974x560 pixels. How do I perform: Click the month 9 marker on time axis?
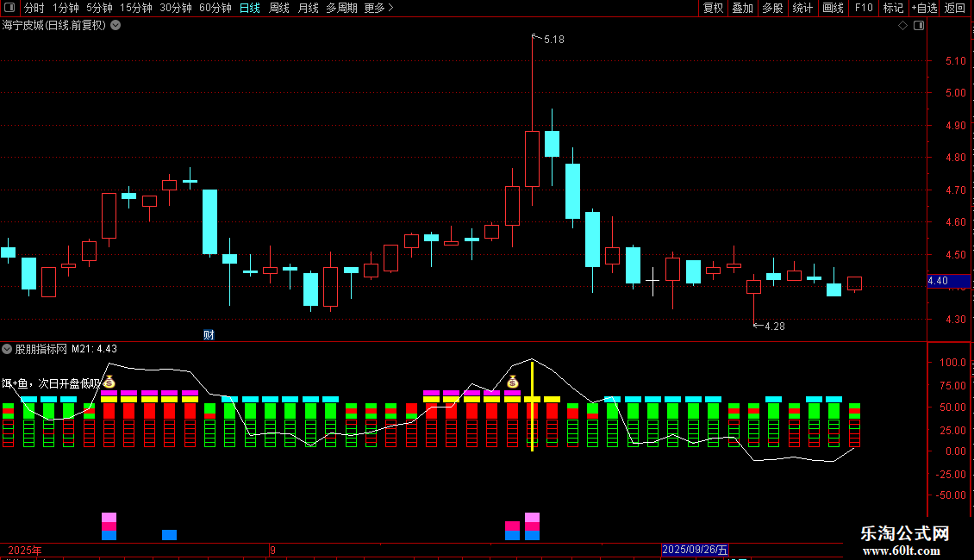[272, 551]
